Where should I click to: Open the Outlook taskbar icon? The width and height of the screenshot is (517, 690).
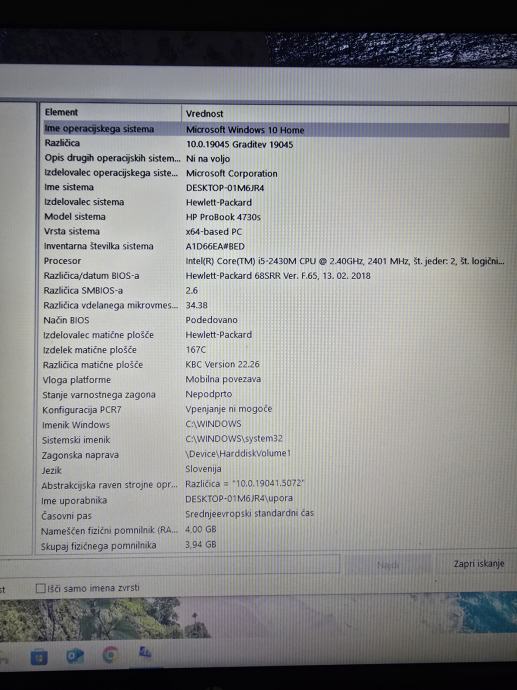pyautogui.click(x=75, y=656)
